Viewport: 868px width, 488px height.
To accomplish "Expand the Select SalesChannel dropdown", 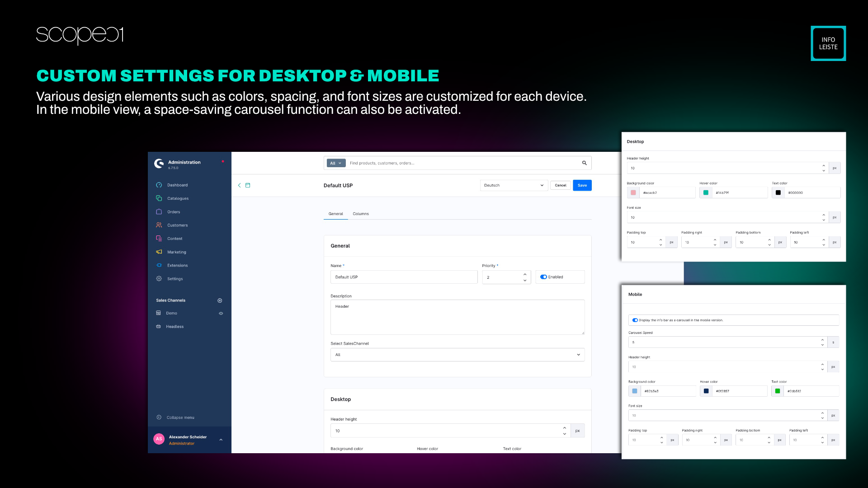I will click(x=457, y=355).
